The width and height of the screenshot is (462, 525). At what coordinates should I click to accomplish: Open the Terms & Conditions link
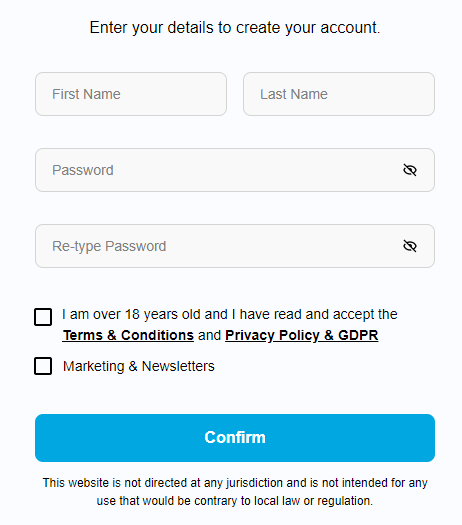(x=128, y=335)
